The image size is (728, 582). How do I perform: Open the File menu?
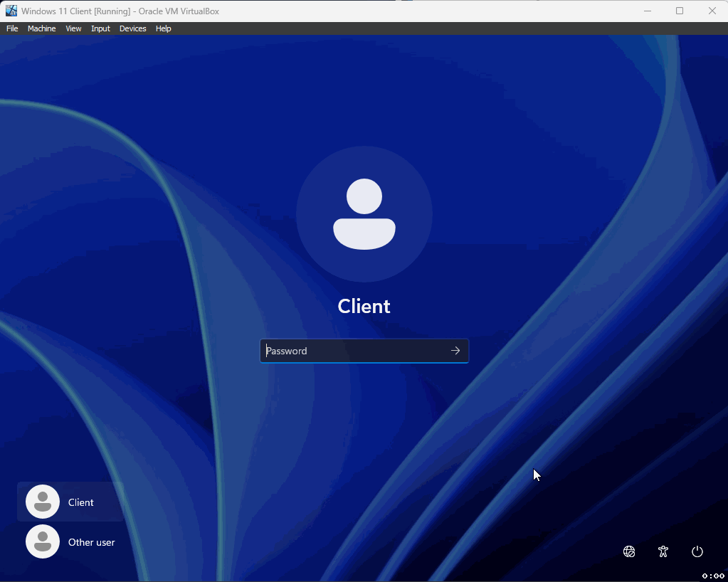tap(11, 28)
